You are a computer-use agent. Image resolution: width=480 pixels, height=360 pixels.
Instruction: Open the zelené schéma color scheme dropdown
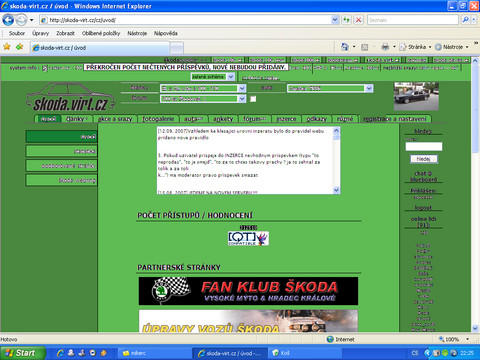(x=213, y=77)
